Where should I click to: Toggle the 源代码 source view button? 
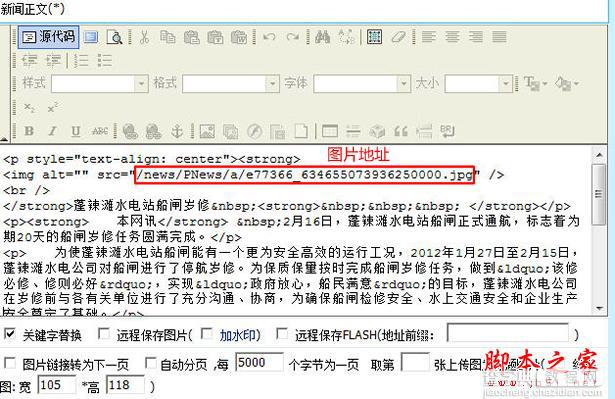coord(48,37)
